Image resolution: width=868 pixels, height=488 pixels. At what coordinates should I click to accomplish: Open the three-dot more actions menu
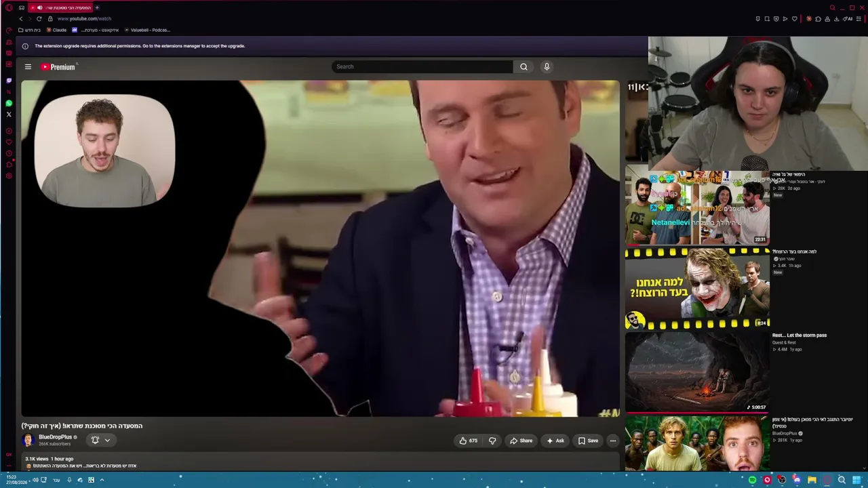[x=613, y=441]
